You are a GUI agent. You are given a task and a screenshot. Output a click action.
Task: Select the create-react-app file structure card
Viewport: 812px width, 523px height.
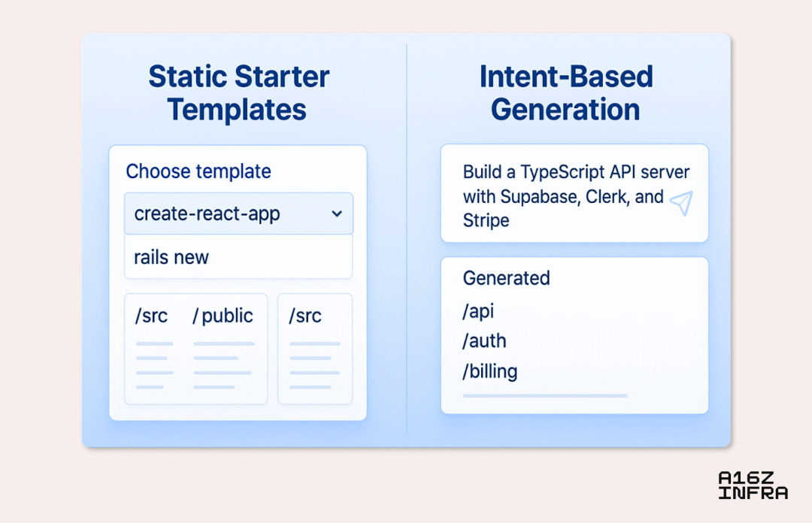[x=195, y=349]
